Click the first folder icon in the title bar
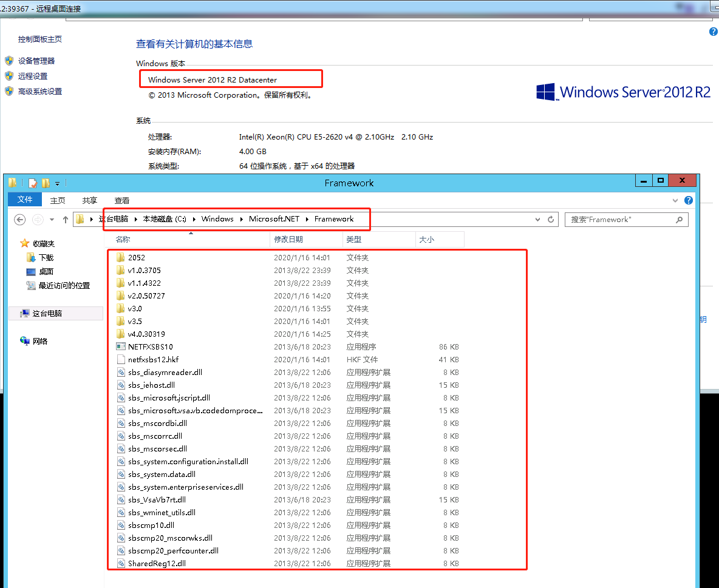Image resolution: width=719 pixels, height=588 pixels. pyautogui.click(x=12, y=182)
